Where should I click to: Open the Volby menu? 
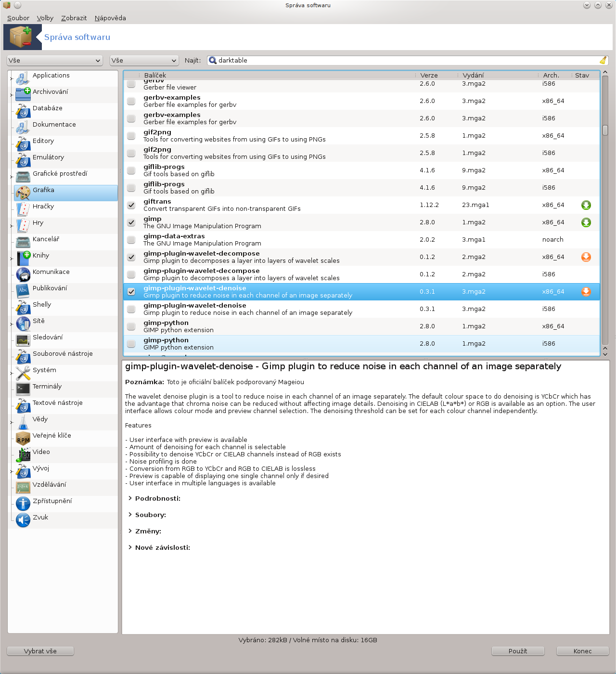pyautogui.click(x=45, y=18)
